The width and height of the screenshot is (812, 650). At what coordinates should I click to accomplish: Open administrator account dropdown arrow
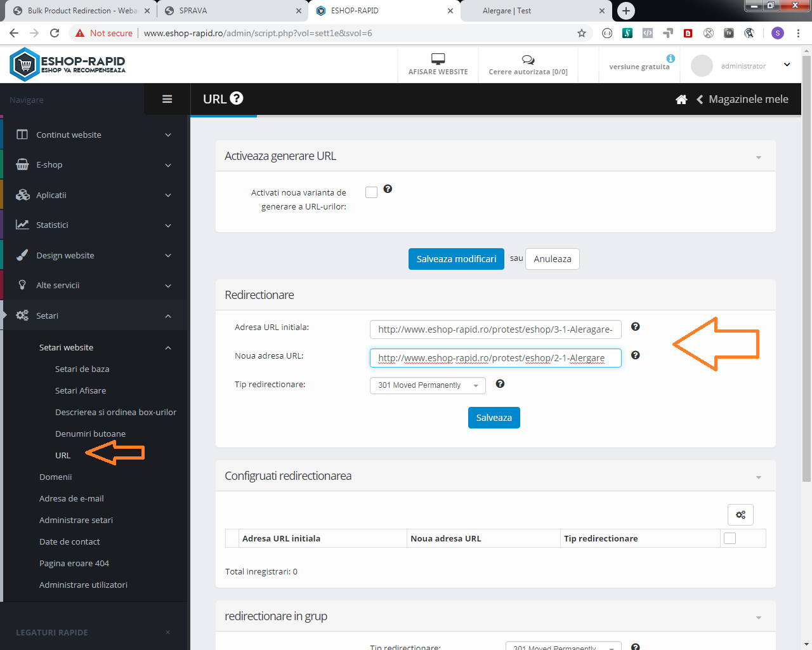[787, 65]
